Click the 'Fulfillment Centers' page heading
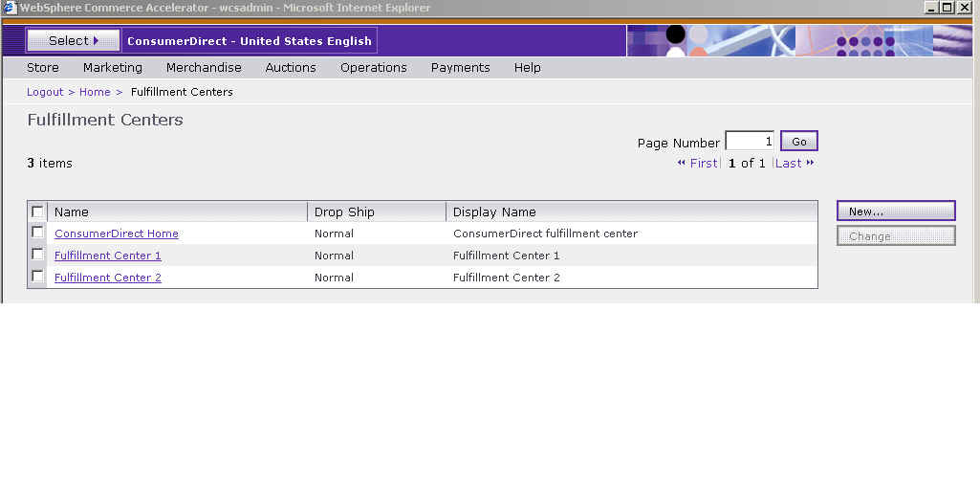980x490 pixels. tap(105, 120)
